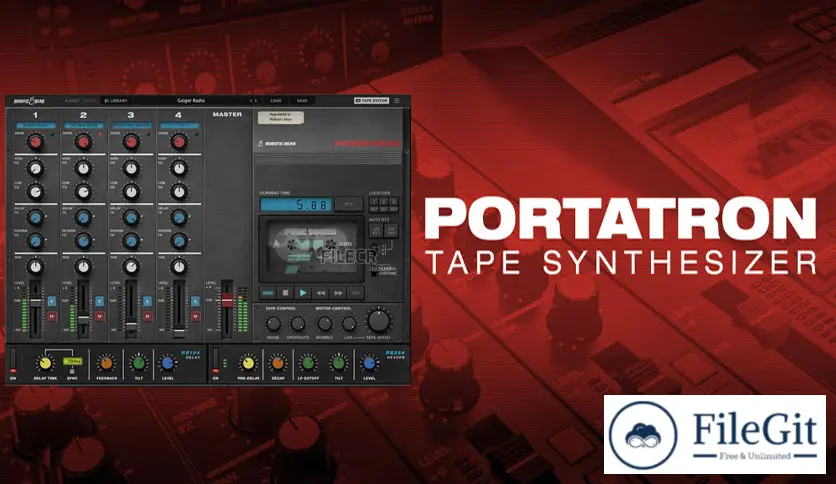Click the tape Dropouts knob

[x=298, y=323]
